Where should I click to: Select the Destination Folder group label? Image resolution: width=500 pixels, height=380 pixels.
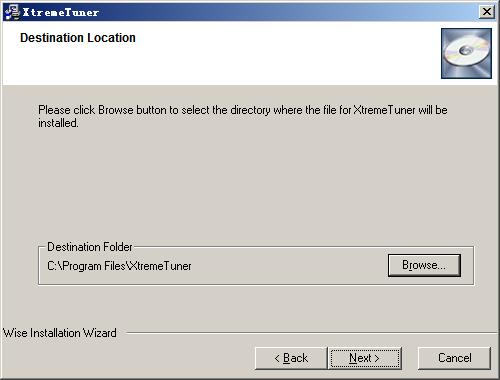pos(90,247)
